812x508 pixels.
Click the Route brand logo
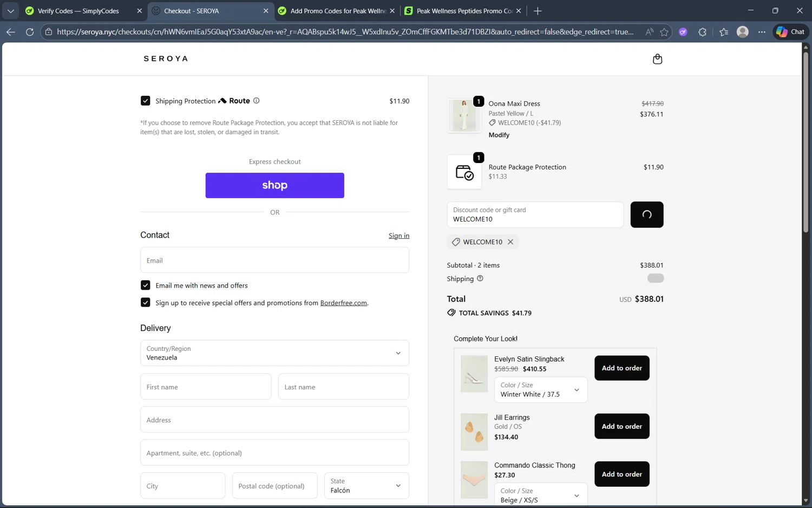click(234, 101)
